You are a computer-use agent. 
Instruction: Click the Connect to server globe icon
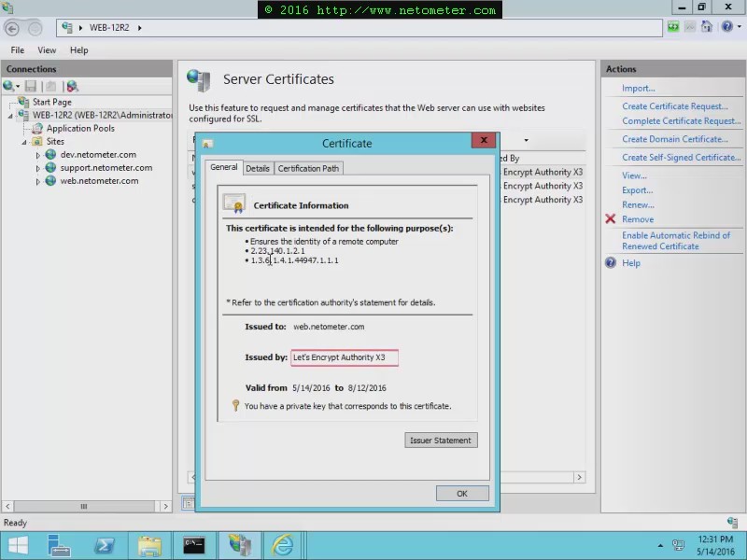(x=8, y=86)
